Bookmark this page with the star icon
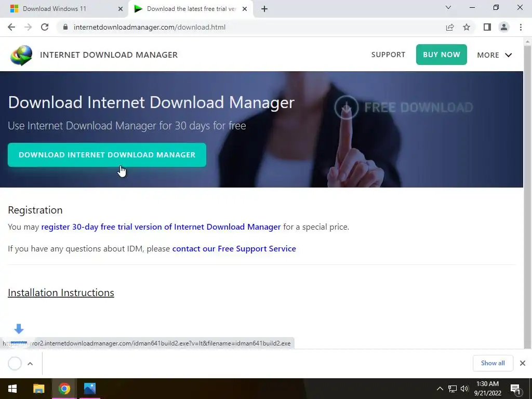Image resolution: width=532 pixels, height=399 pixels. pyautogui.click(x=467, y=27)
